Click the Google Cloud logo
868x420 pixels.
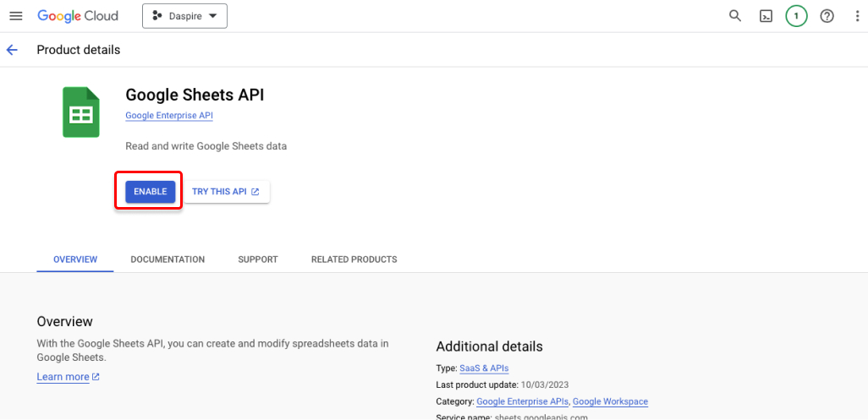(78, 16)
